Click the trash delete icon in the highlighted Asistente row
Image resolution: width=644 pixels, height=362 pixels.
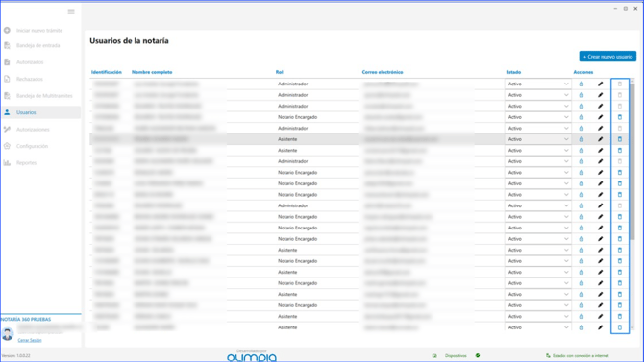click(x=620, y=139)
